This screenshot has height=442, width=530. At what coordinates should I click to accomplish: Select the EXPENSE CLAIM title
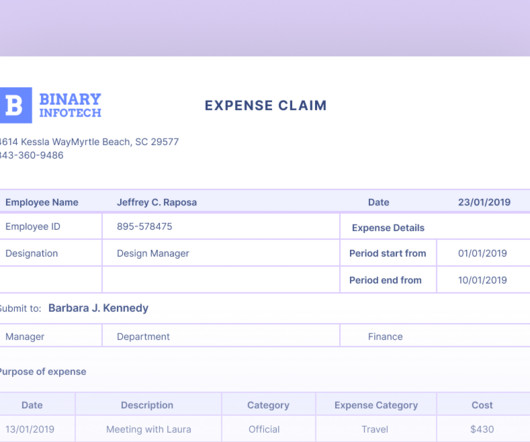pos(266,105)
